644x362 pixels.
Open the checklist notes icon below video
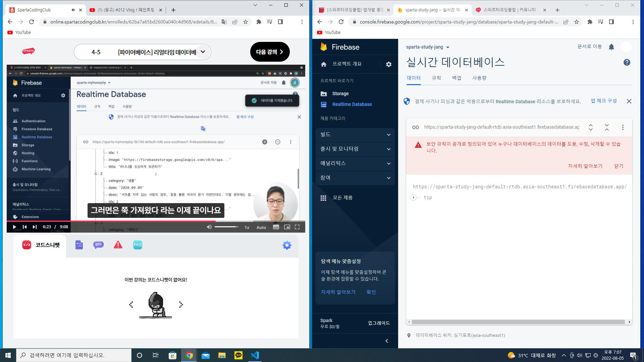[x=79, y=245]
